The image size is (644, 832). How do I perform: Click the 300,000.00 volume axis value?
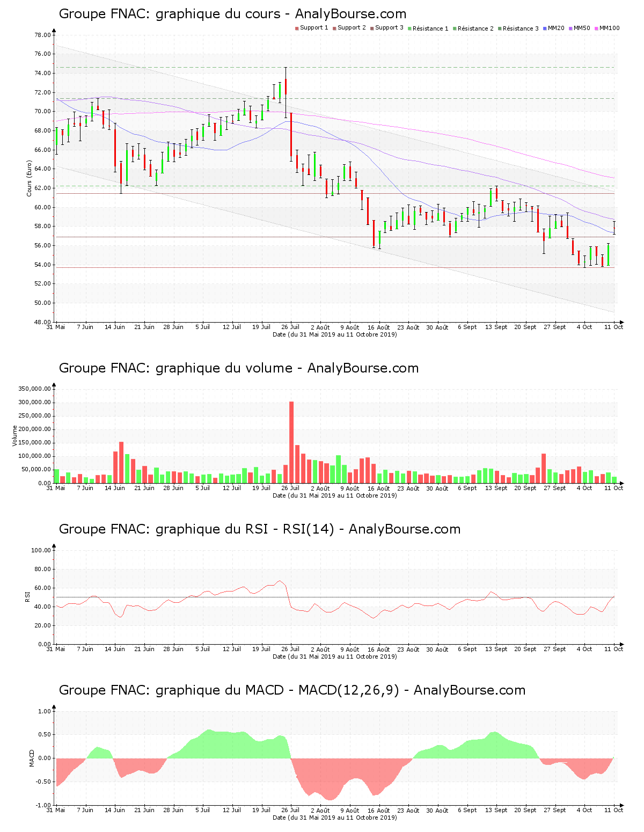click(x=34, y=403)
